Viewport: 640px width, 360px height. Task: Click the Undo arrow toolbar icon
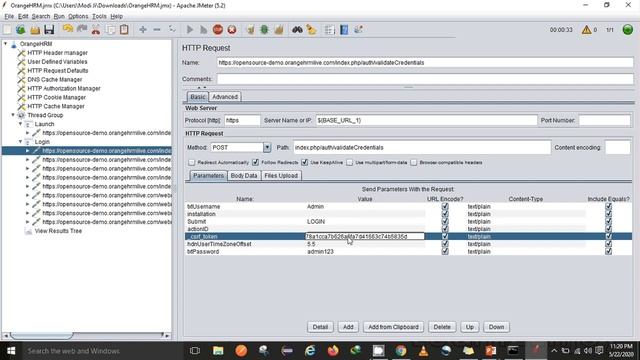68,29
